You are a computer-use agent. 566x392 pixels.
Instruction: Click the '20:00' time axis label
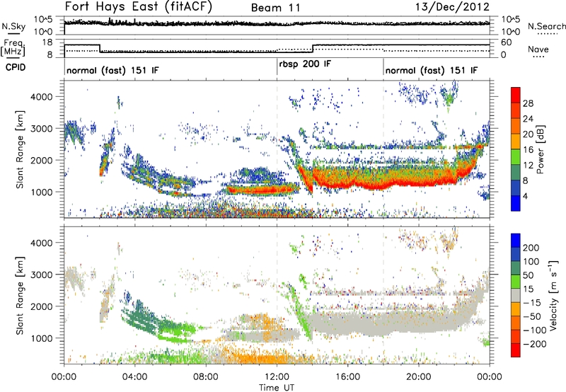tap(418, 377)
